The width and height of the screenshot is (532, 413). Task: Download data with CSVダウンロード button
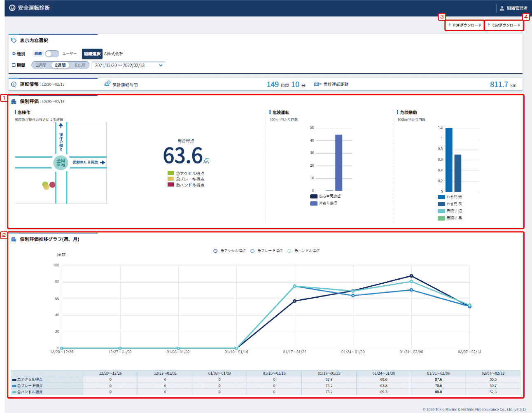[504, 25]
